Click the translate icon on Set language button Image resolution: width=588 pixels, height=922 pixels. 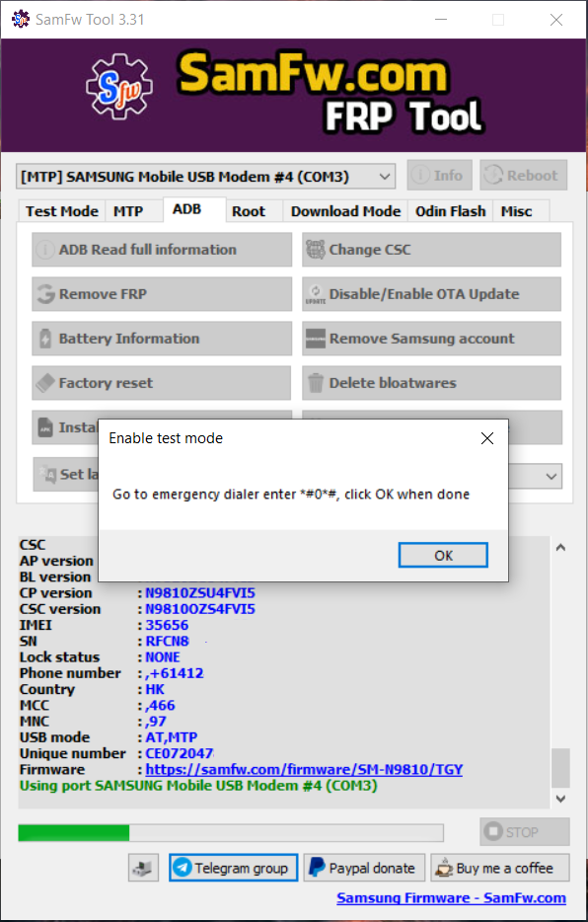click(x=47, y=474)
